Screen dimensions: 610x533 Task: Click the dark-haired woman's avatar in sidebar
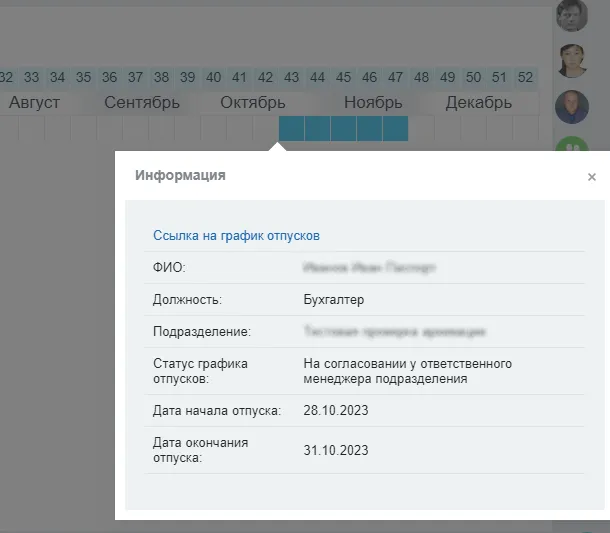pos(572,60)
